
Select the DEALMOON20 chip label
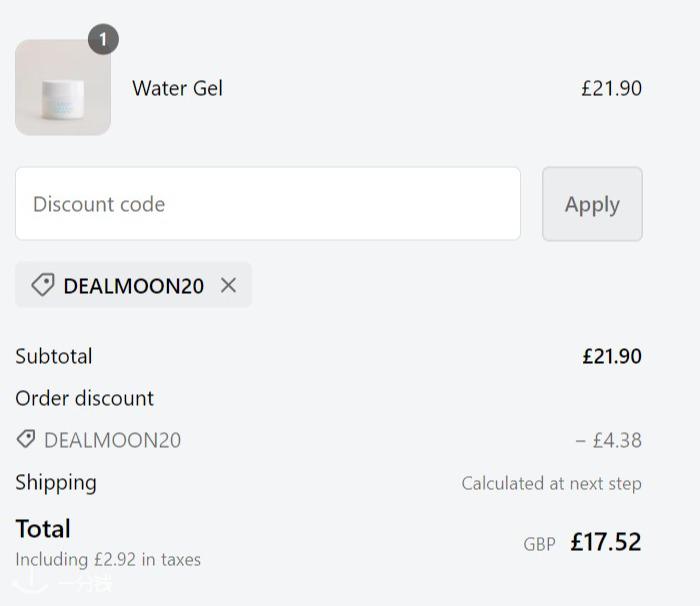133,286
